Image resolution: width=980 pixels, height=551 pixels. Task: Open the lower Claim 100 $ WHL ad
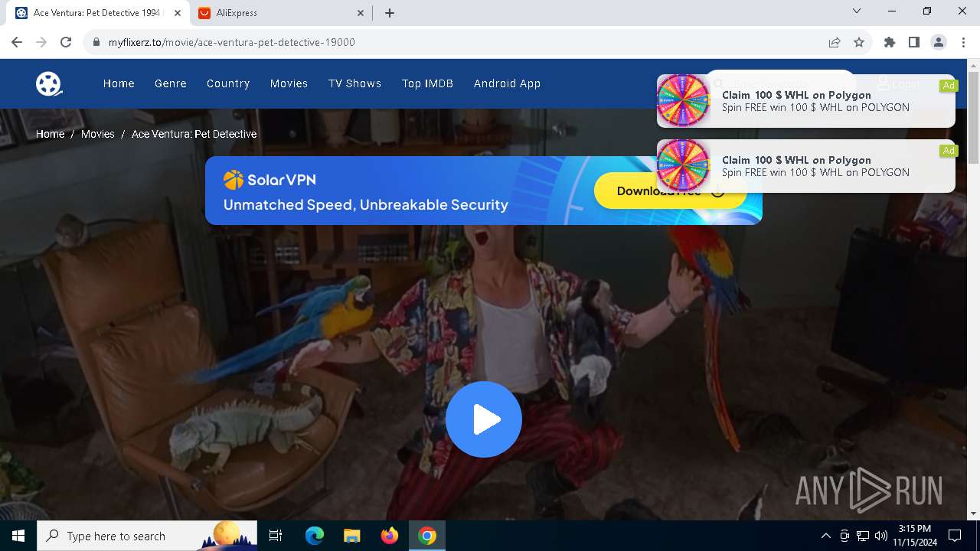(x=806, y=166)
